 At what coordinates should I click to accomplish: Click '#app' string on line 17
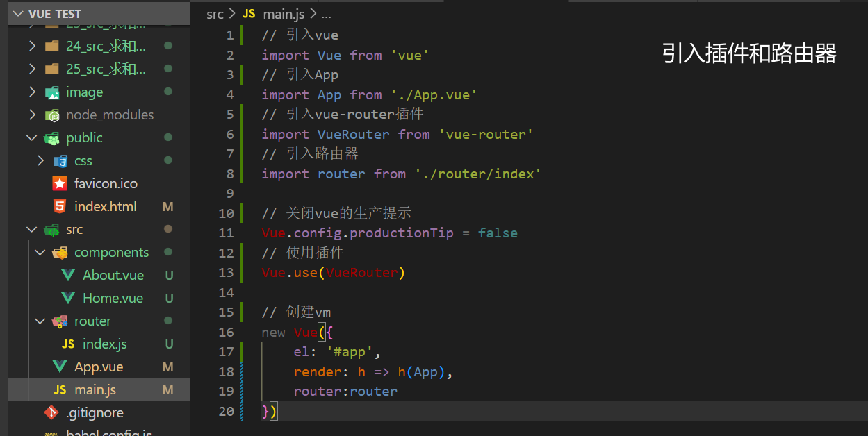point(350,351)
